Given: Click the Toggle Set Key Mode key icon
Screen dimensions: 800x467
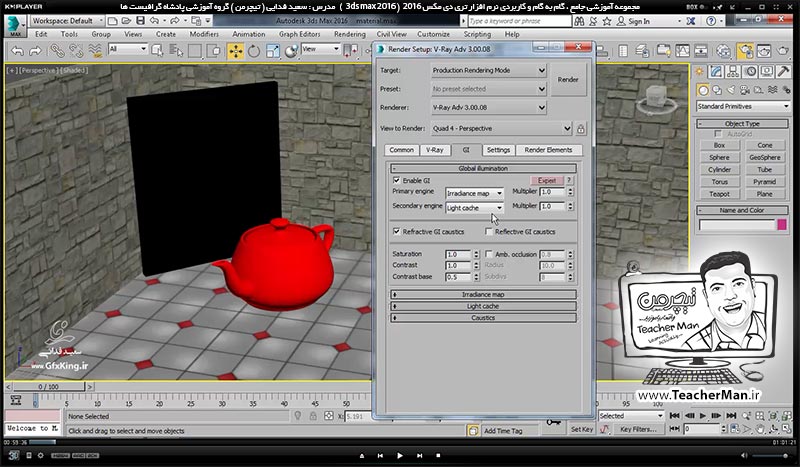Looking at the screenshot, I should 553,423.
